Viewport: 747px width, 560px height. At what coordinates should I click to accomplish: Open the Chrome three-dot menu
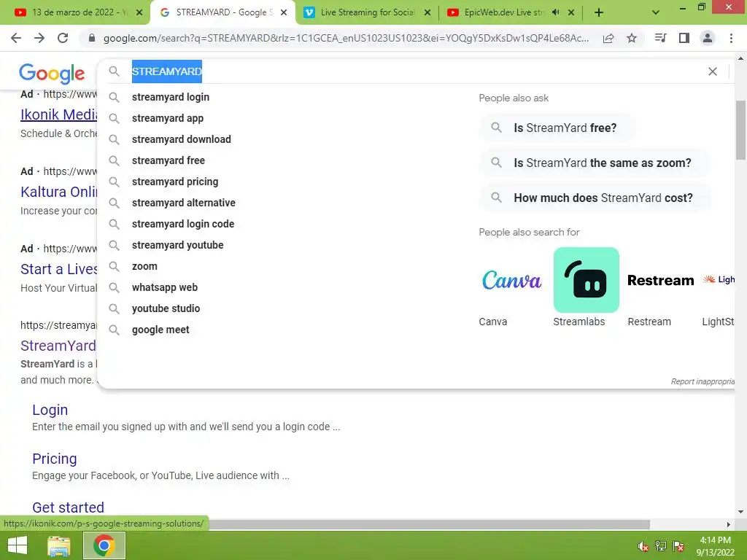[731, 38]
